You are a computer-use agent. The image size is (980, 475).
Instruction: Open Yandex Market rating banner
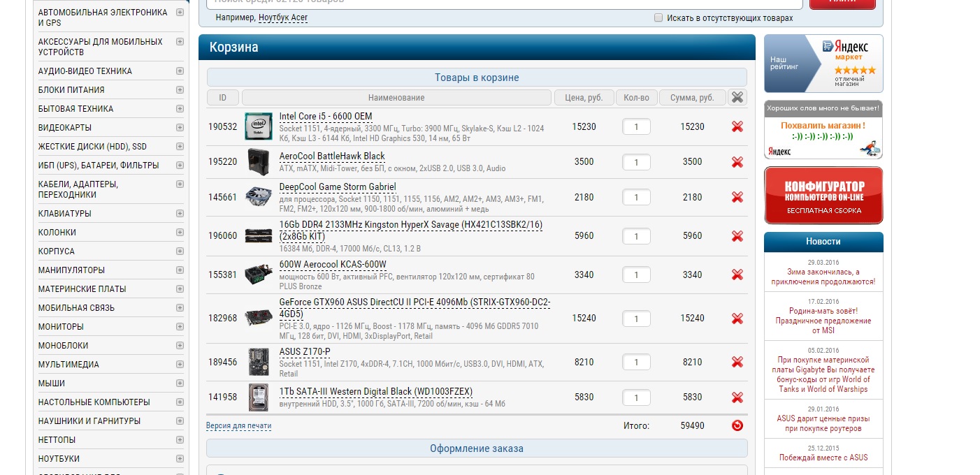823,64
